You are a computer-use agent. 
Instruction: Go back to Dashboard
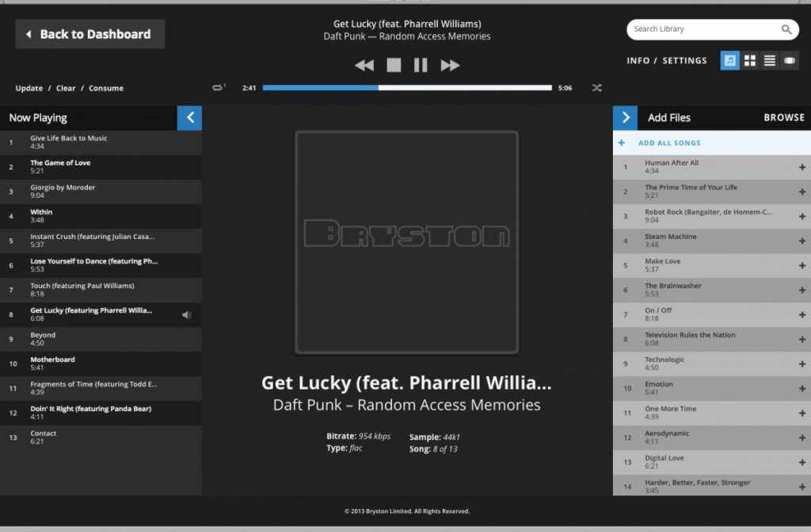tap(90, 34)
